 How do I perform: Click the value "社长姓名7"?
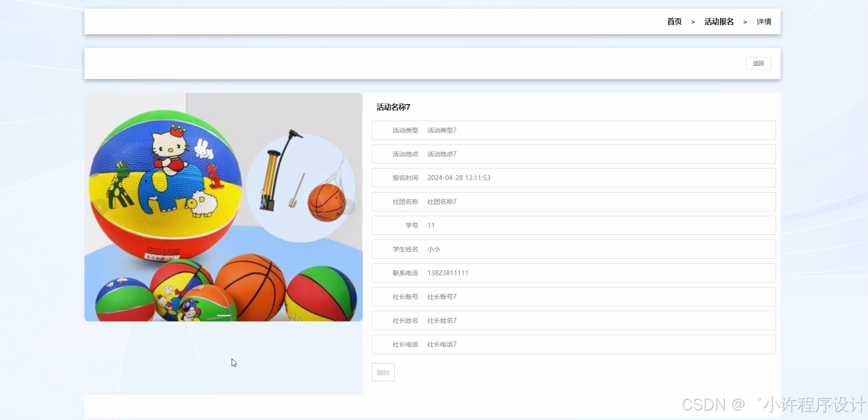[x=442, y=321]
